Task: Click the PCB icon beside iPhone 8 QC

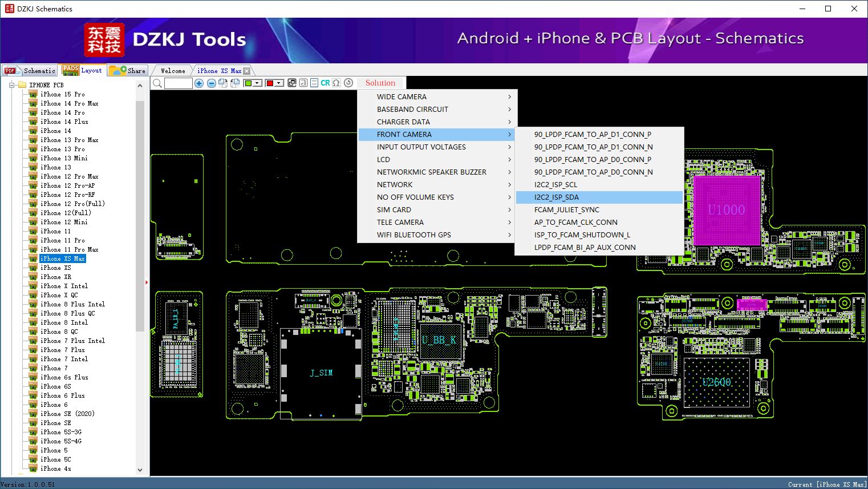Action: click(x=33, y=332)
